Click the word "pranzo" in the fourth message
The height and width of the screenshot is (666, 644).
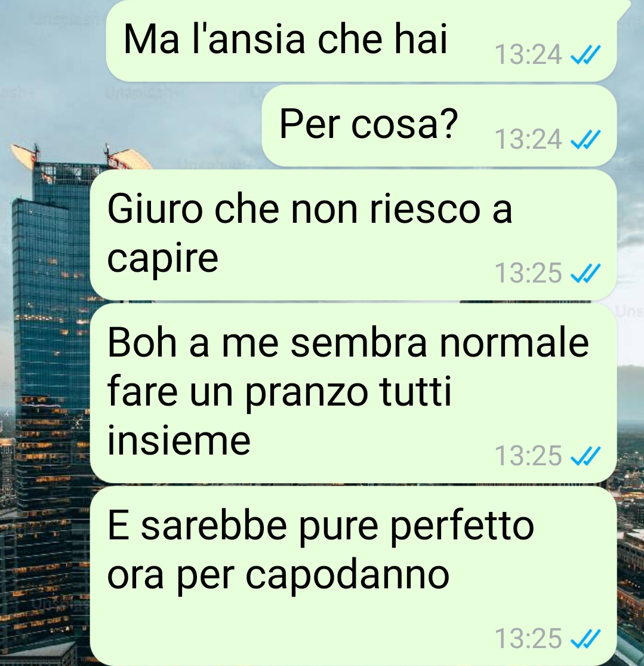point(307,394)
